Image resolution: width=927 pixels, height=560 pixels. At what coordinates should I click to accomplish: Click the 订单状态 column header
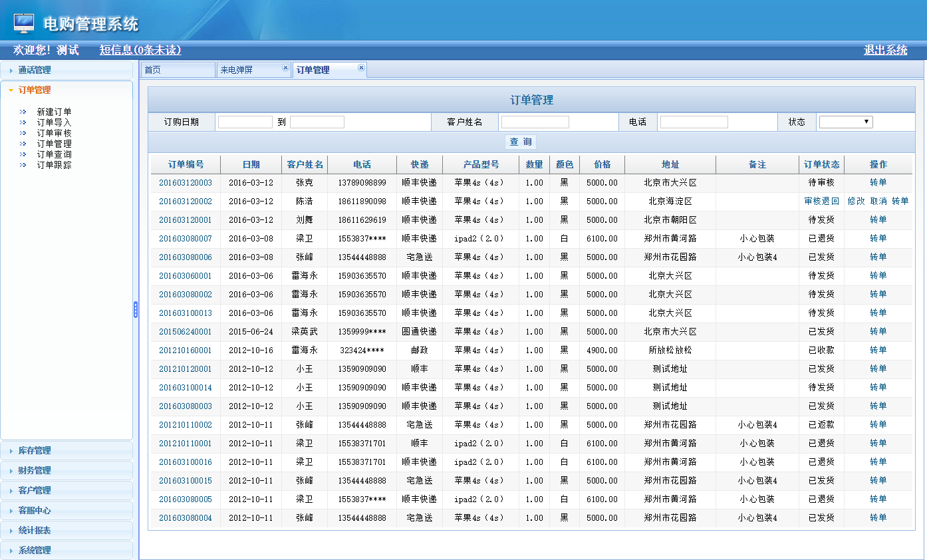[x=822, y=164]
